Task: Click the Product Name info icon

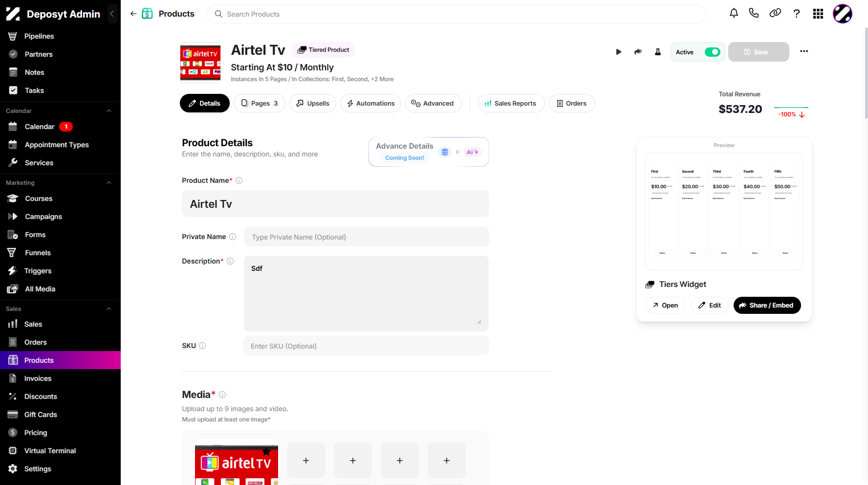Action: pos(239,180)
